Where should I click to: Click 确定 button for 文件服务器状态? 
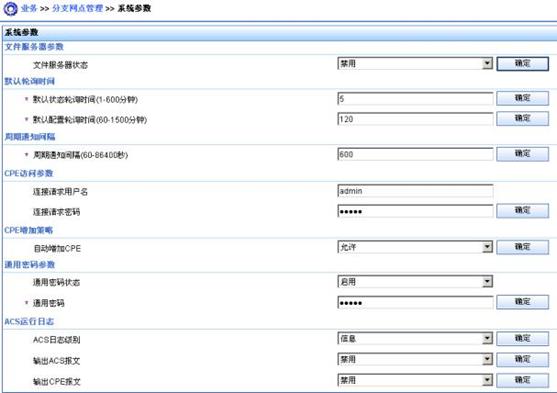coord(522,64)
